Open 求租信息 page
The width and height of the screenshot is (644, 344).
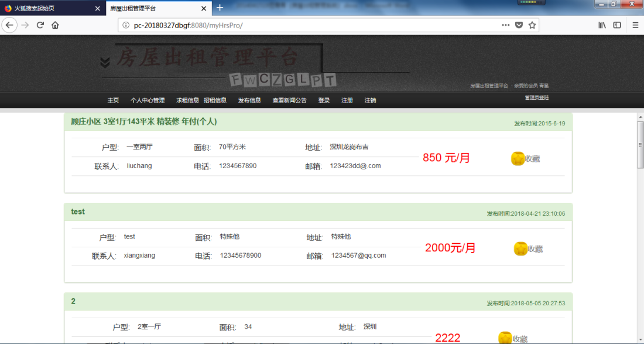point(188,100)
